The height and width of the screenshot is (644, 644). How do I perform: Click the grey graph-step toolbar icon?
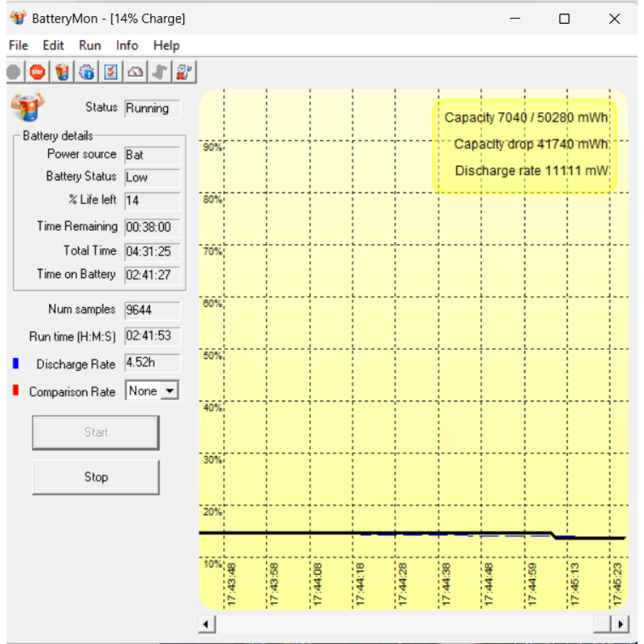(160, 72)
